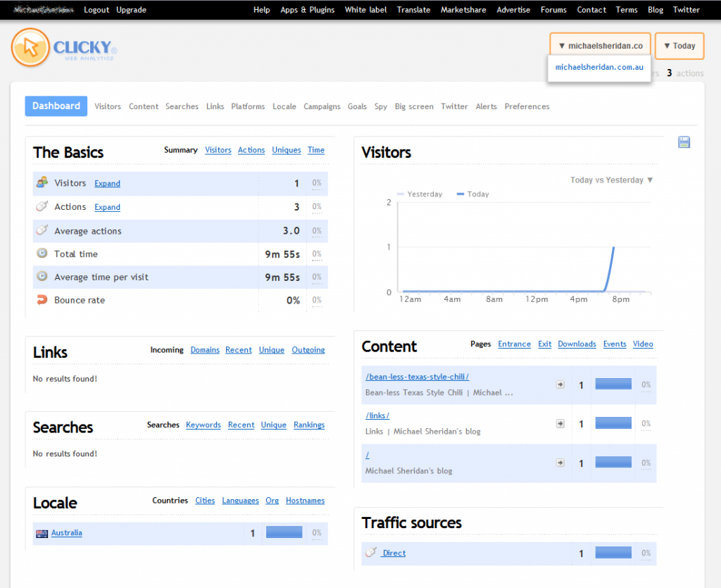
Task: Open the Help link in top bar
Action: coord(262,10)
